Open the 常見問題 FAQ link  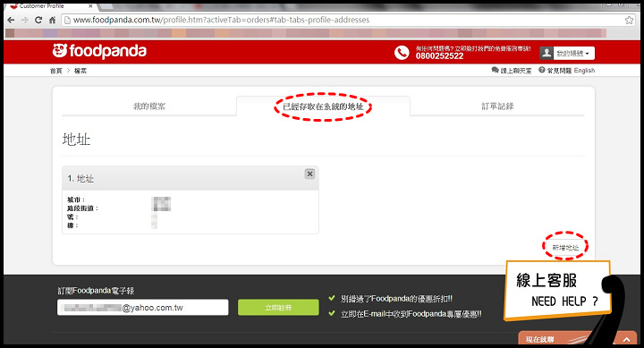[x=555, y=71]
